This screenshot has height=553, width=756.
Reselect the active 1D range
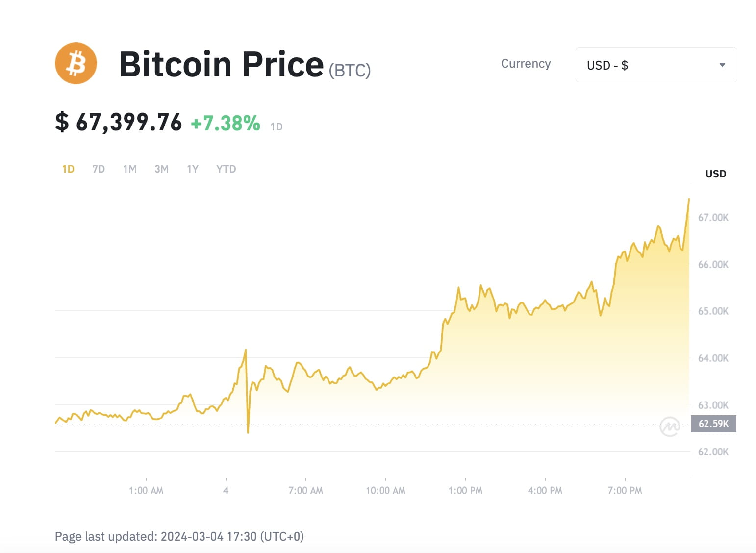point(68,169)
